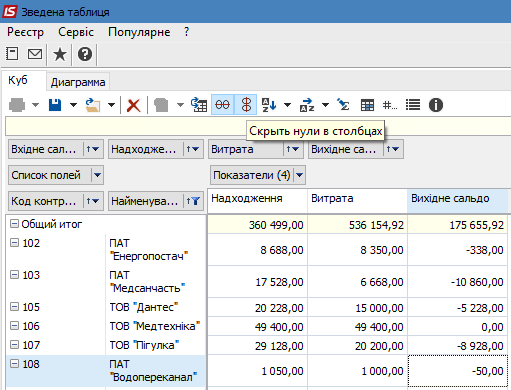The image size is (511, 390).
Task: Click the envelope mail icon
Action: 35,54
